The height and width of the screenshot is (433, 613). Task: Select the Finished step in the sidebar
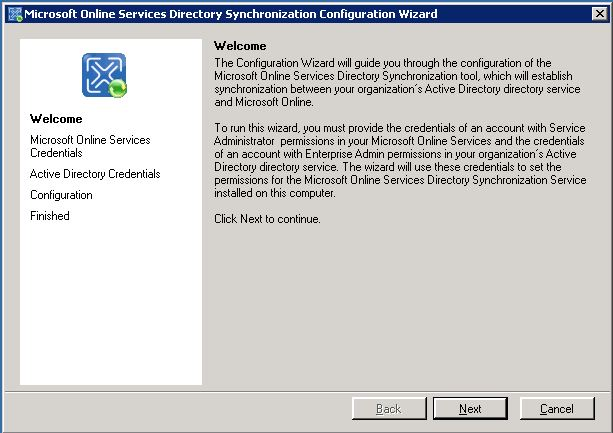point(50,216)
